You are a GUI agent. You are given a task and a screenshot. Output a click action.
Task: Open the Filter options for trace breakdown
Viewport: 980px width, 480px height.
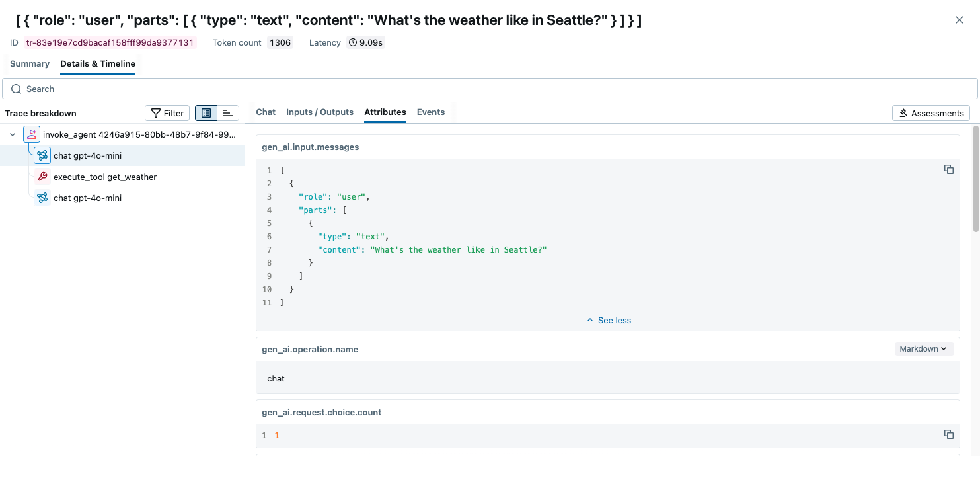click(x=167, y=113)
